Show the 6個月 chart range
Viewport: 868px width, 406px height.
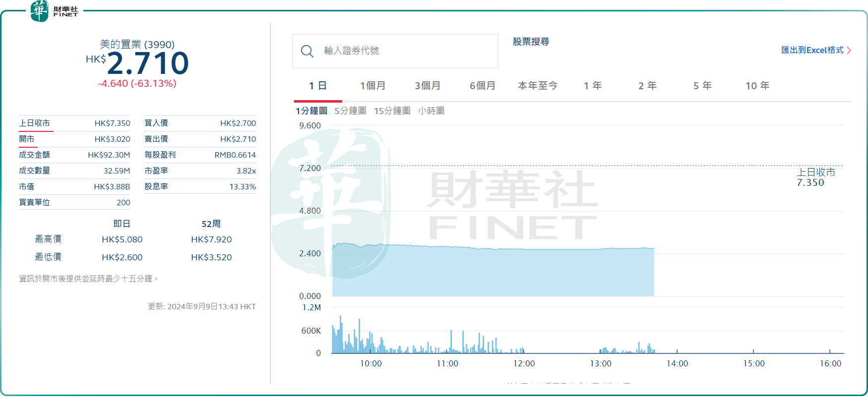pyautogui.click(x=483, y=86)
